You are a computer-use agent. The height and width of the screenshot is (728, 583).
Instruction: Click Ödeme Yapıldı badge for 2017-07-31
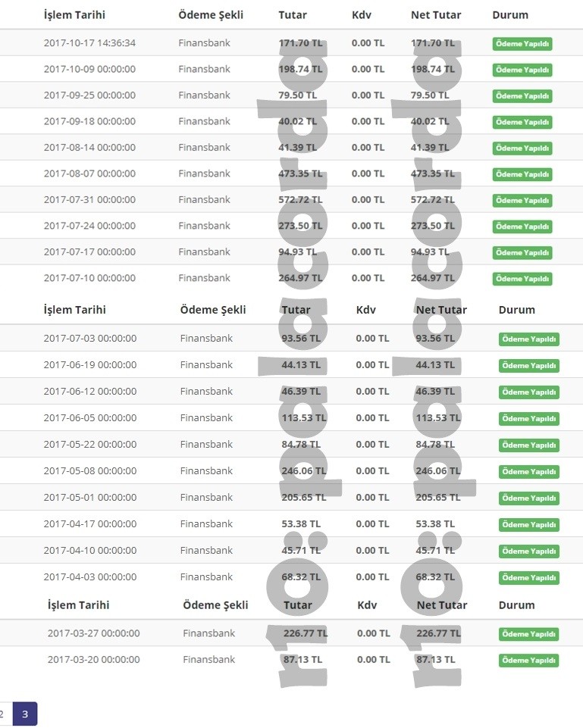click(522, 201)
